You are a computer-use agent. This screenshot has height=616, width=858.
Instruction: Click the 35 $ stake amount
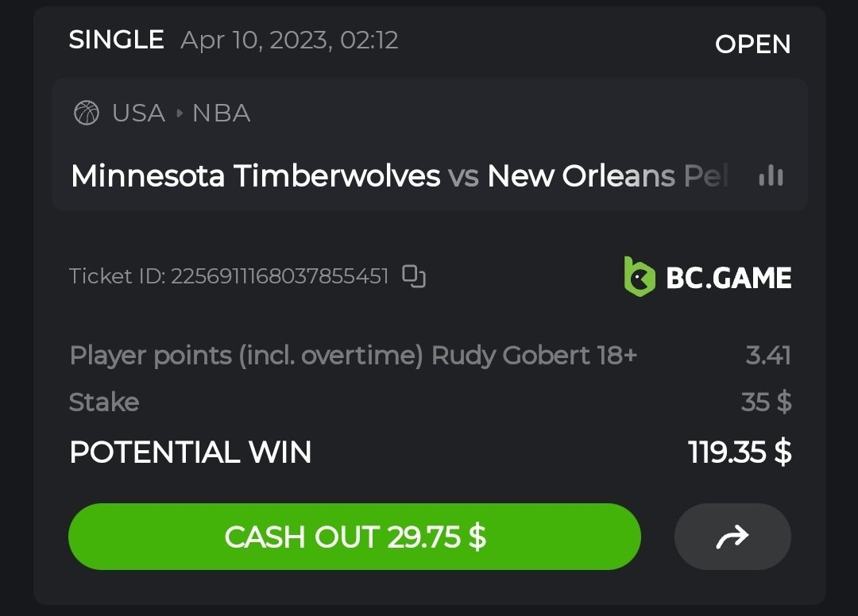pos(766,402)
